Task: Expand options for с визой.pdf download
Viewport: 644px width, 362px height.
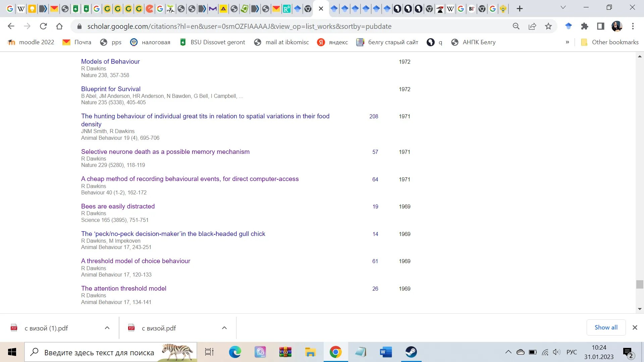Action: 224,328
